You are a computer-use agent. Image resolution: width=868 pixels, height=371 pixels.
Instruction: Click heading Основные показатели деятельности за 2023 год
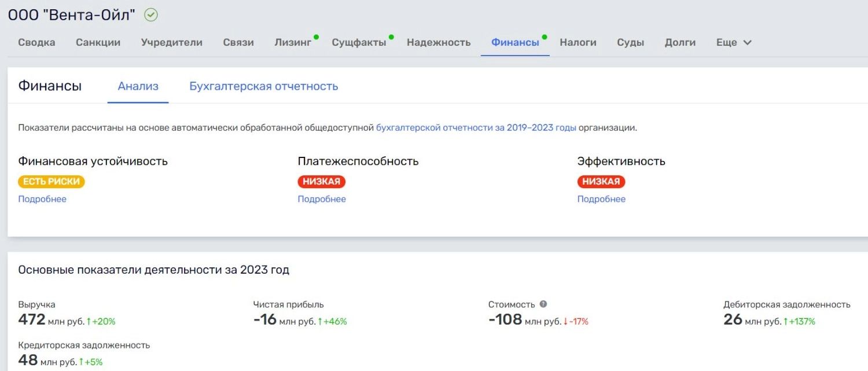point(154,270)
